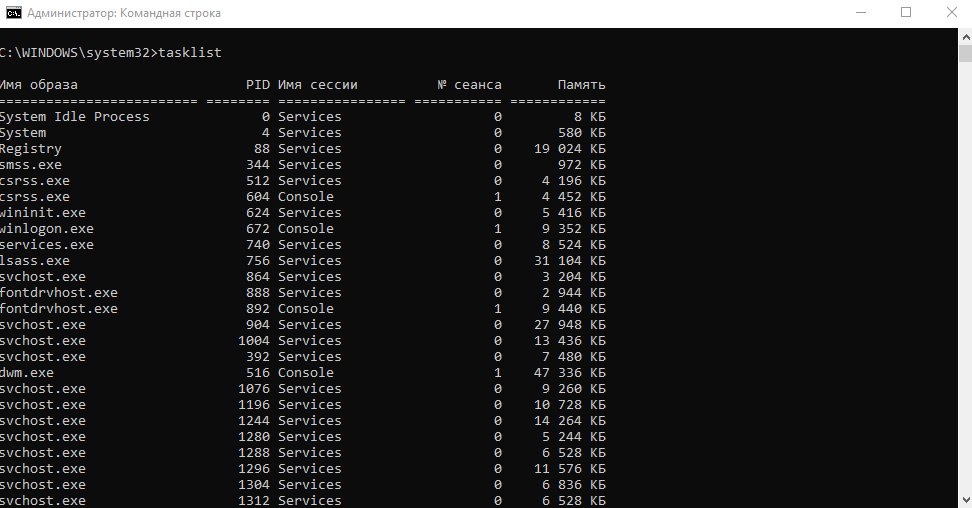Maximize the Command Prompt window
This screenshot has height=508, width=972.
click(906, 12)
